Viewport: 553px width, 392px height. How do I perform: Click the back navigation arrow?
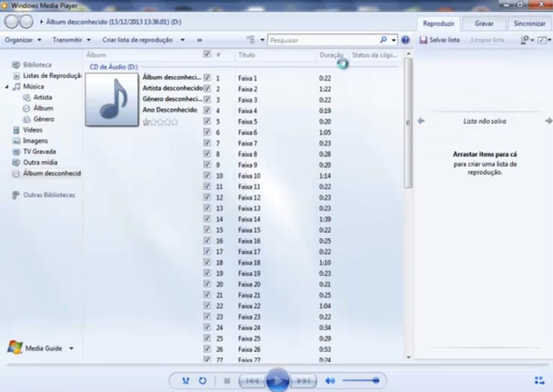coord(11,22)
